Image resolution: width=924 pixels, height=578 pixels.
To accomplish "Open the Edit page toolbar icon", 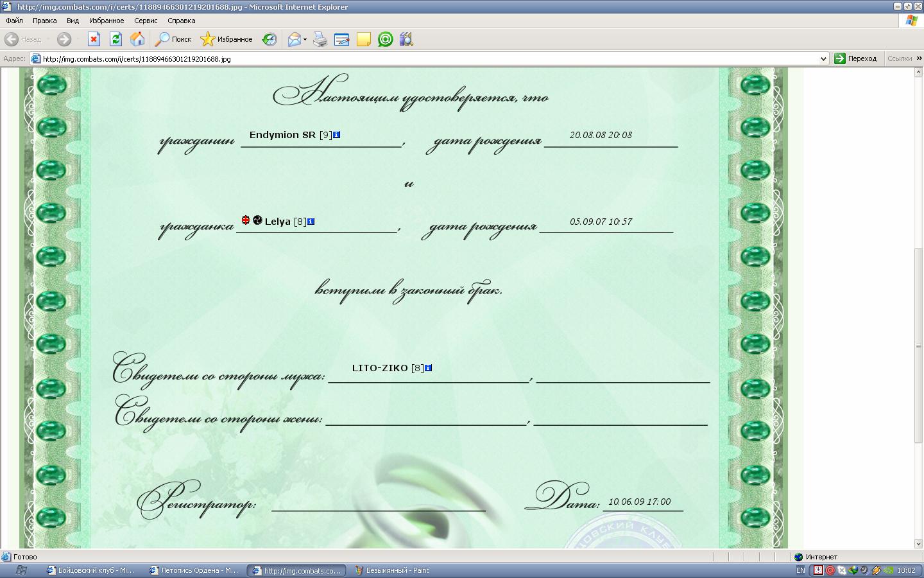I will coord(341,39).
